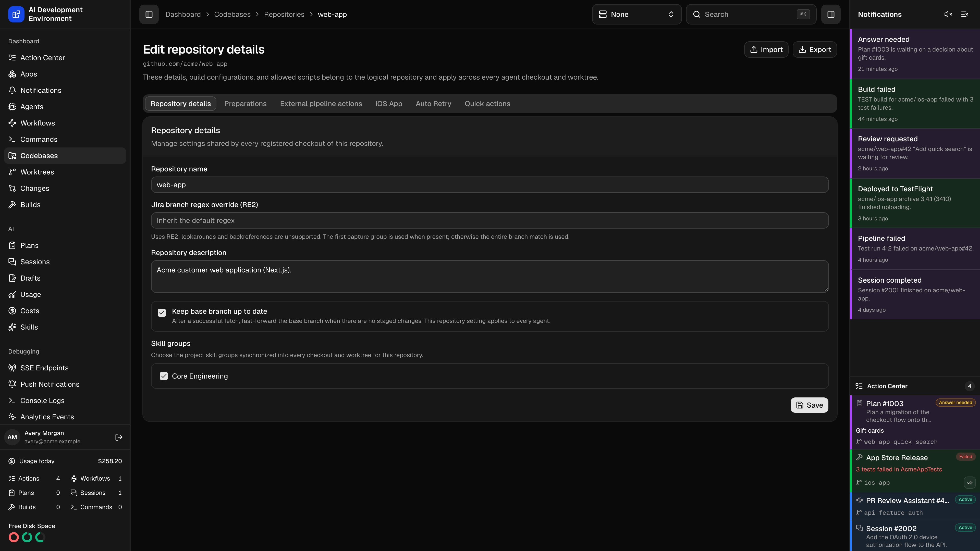980x551 pixels.
Task: Switch to the Preparations tab
Action: click(x=245, y=104)
